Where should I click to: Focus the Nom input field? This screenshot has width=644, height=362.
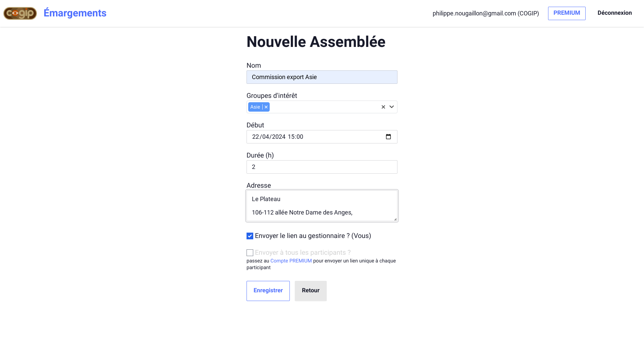(322, 77)
